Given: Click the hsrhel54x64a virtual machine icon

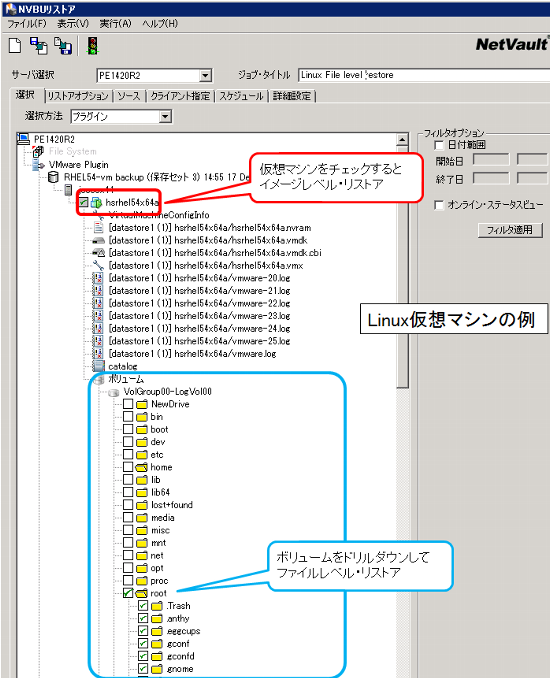Looking at the screenshot, I should coord(96,202).
